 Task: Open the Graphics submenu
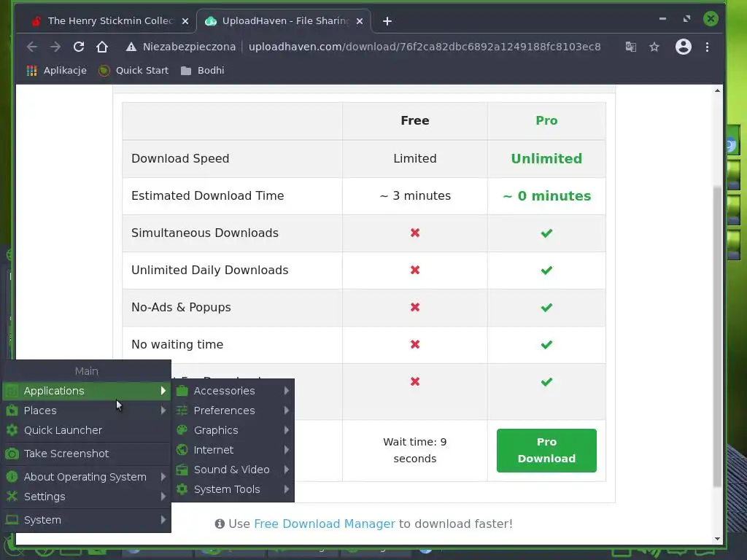pyautogui.click(x=233, y=430)
